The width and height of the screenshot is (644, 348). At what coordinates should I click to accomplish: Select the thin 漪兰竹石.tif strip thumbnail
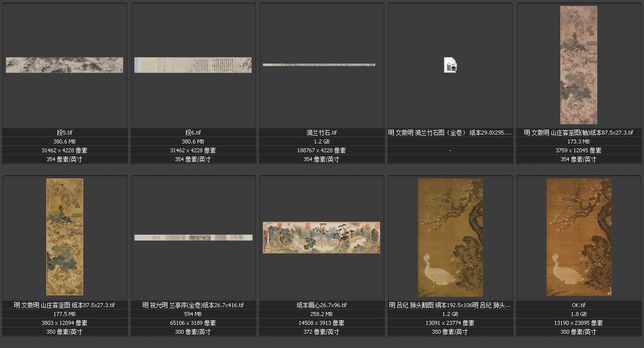pos(319,65)
